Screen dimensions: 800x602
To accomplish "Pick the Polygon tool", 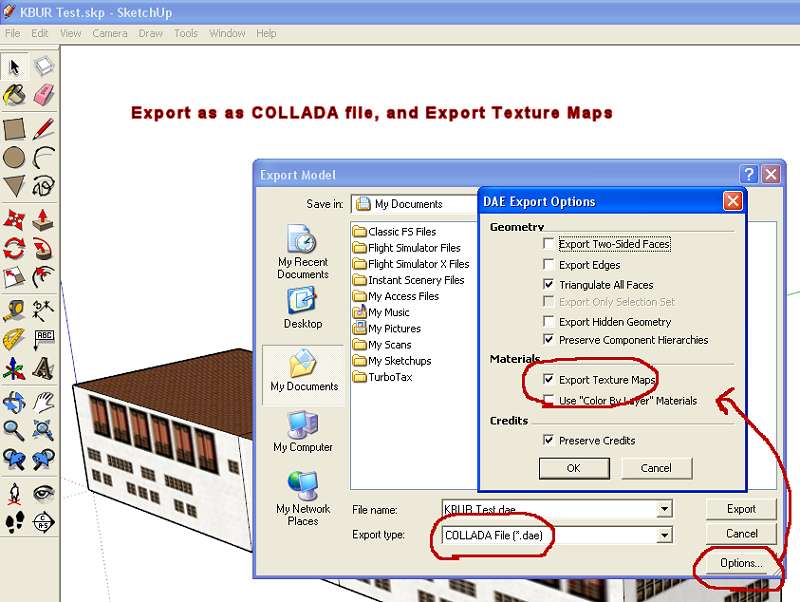I will pos(14,186).
